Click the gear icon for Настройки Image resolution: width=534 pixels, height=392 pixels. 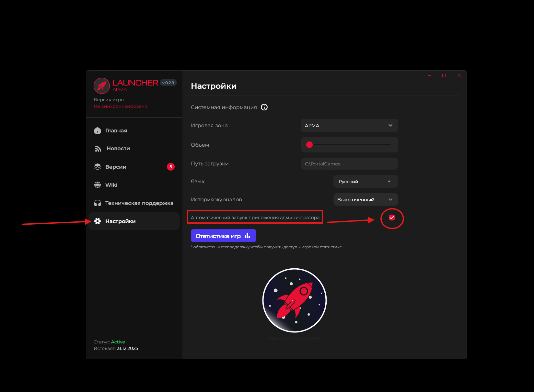[x=98, y=221]
